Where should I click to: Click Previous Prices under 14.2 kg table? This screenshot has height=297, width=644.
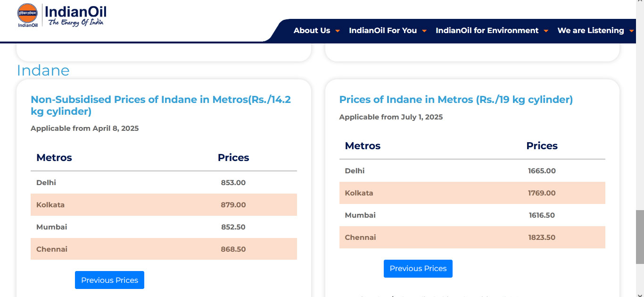tap(109, 280)
